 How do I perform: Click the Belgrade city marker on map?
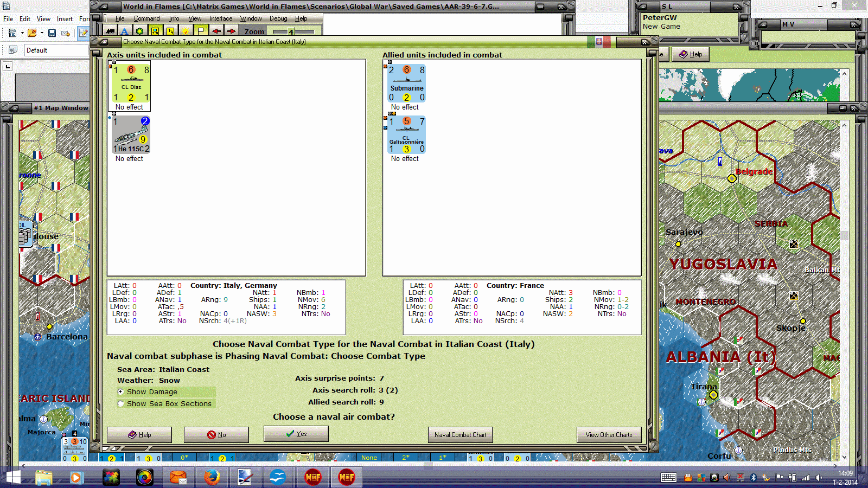point(732,178)
